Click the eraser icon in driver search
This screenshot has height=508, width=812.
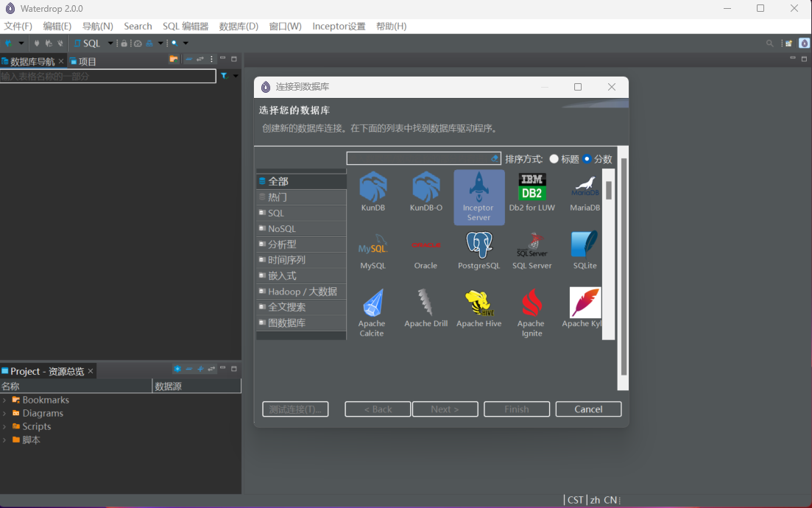pos(495,158)
